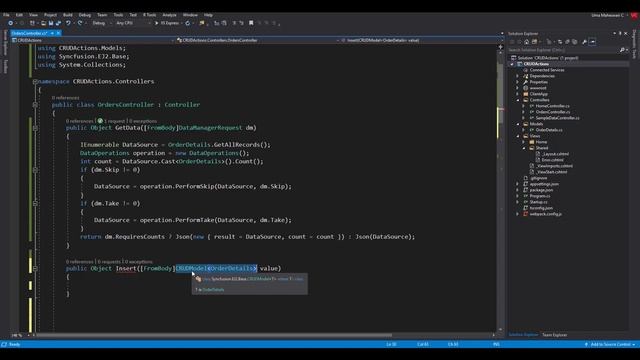Start debugging with IIS Express
This screenshot has height=360, width=640.
pos(167,23)
